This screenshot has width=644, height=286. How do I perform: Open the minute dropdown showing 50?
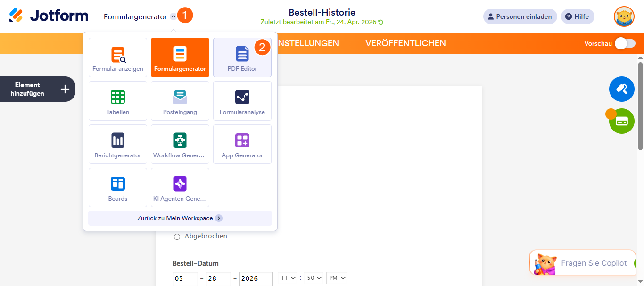pyautogui.click(x=314, y=278)
